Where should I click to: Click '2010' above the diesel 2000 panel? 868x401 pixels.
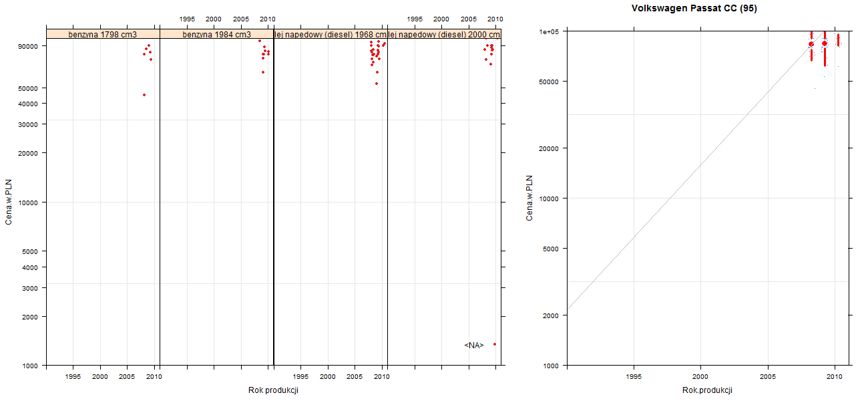pos(495,19)
